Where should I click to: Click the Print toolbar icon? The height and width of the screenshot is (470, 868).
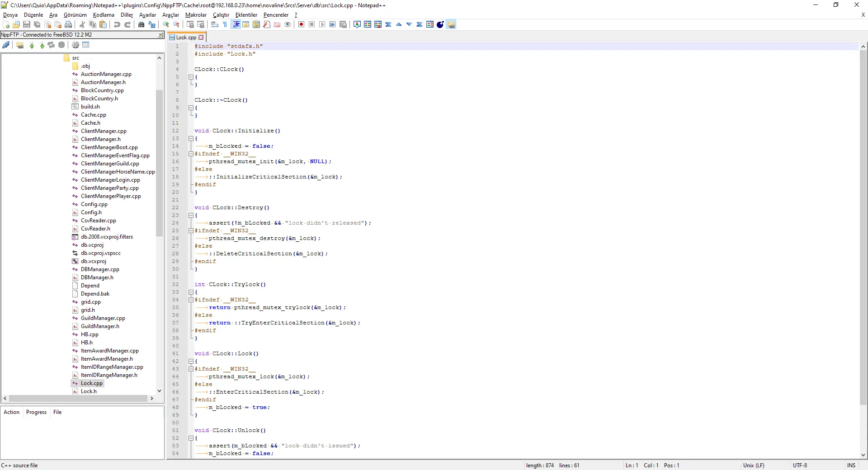[x=68, y=24]
